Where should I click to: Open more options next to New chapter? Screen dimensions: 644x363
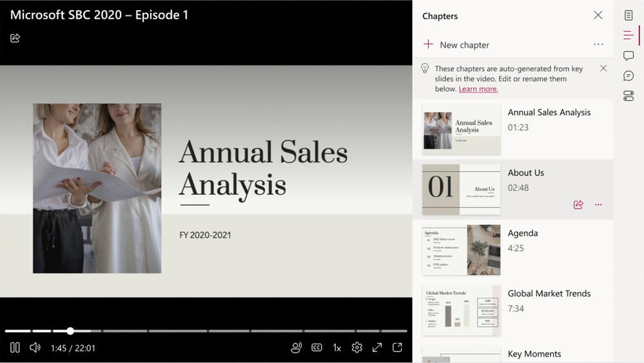598,44
